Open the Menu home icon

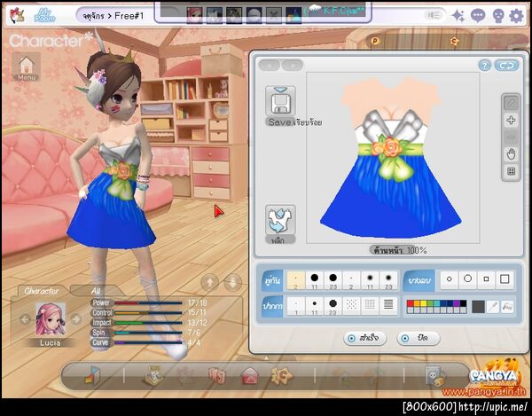27,67
